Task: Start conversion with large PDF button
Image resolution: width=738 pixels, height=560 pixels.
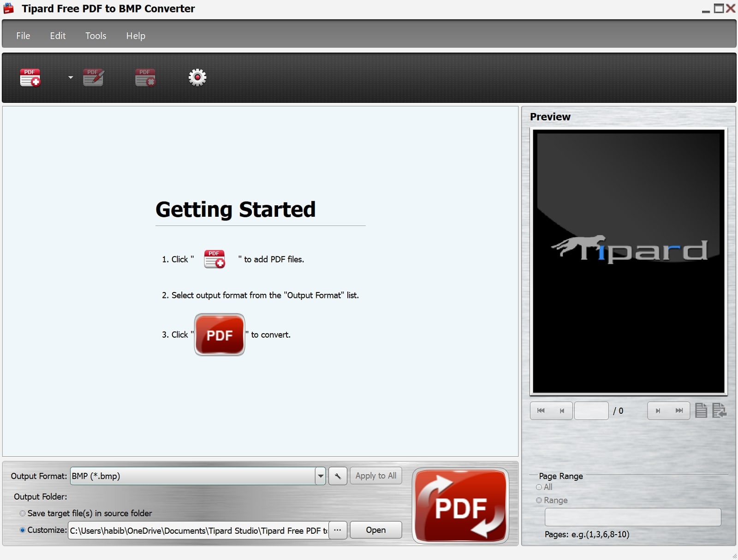Action: pyautogui.click(x=461, y=506)
